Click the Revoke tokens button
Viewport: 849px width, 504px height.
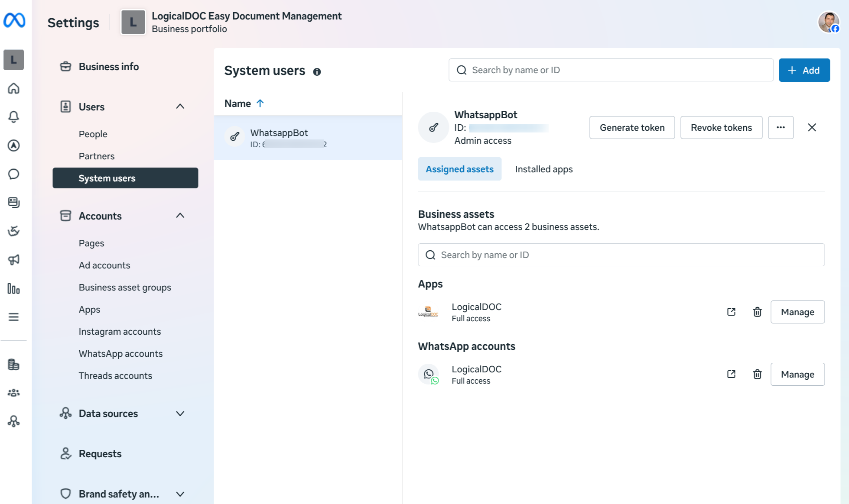tap(721, 127)
